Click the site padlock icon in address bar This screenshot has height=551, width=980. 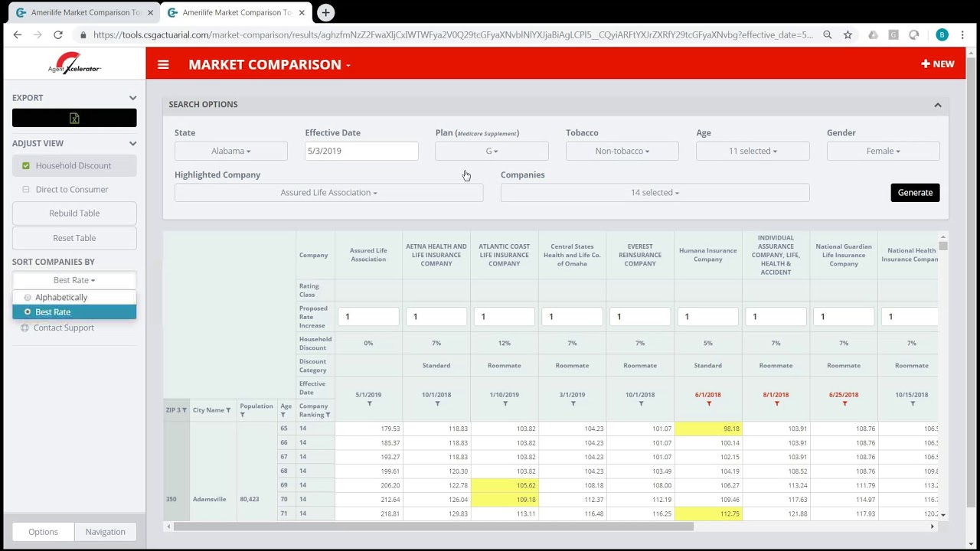click(x=83, y=34)
